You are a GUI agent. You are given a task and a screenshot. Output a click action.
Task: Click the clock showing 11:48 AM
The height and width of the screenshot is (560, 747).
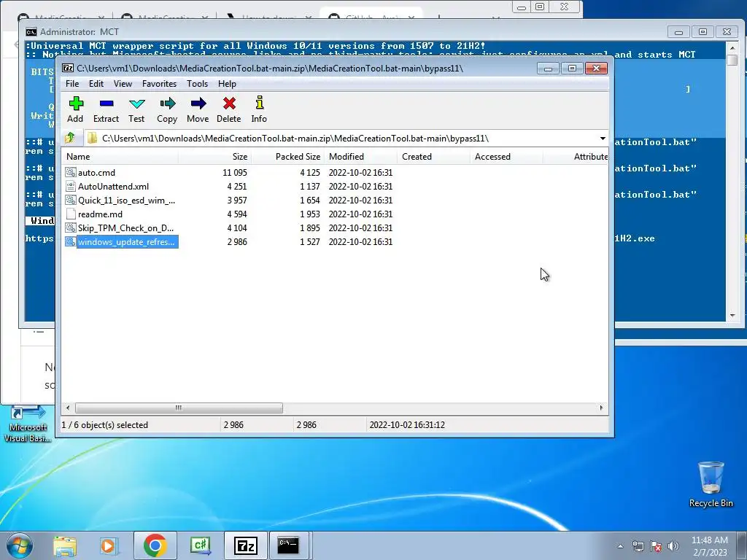click(709, 540)
